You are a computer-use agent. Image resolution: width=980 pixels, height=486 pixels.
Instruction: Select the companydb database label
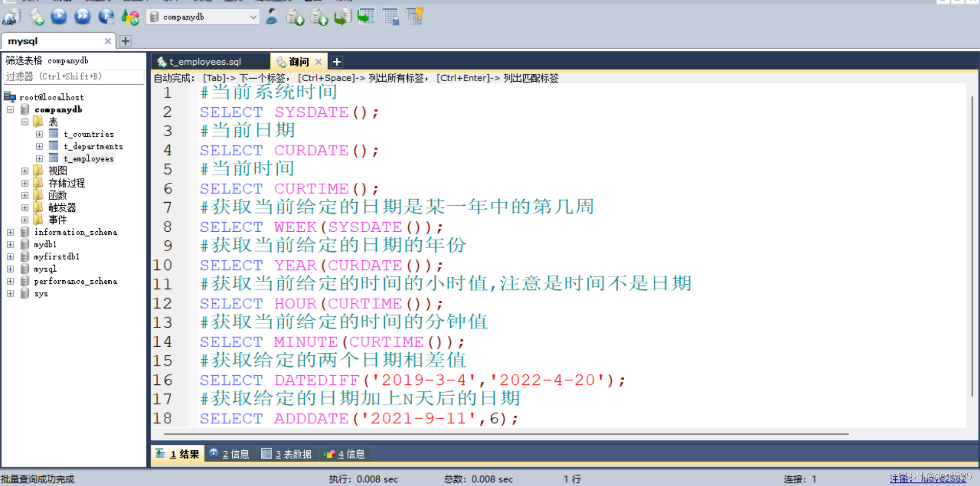point(58,110)
